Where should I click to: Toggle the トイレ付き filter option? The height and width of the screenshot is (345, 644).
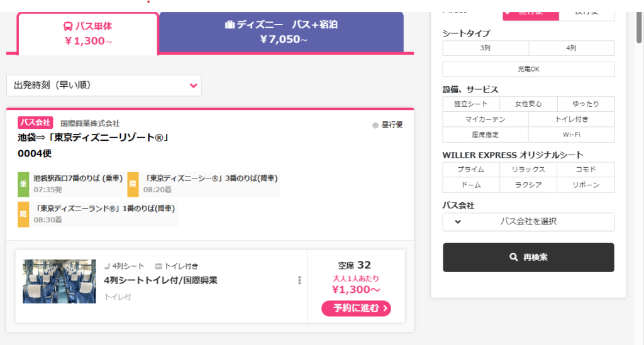click(x=571, y=119)
